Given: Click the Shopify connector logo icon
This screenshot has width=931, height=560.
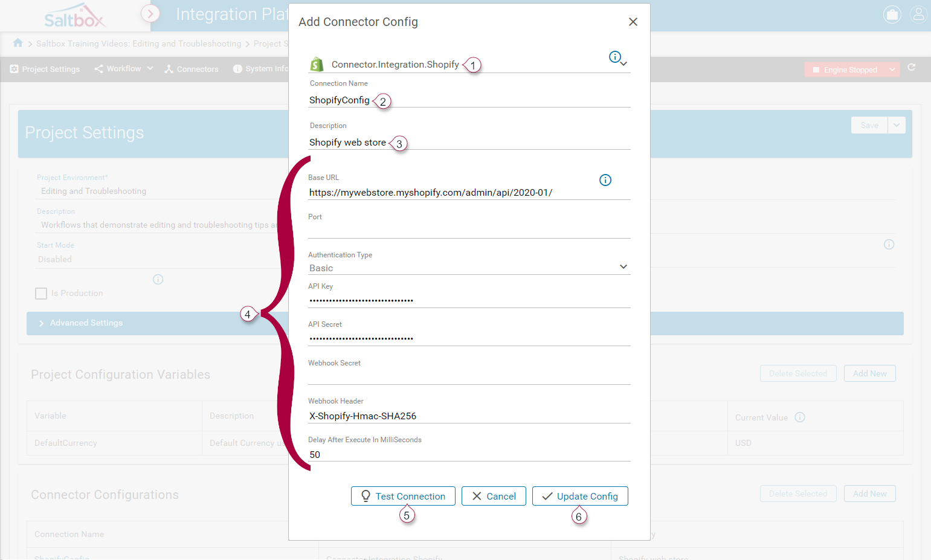Looking at the screenshot, I should pos(317,64).
